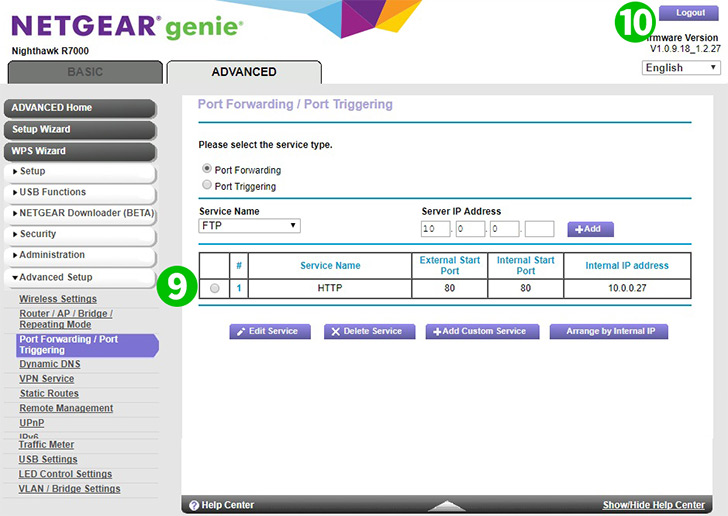The height and width of the screenshot is (516, 728).
Task: Click Arrange by Internal IP button
Action: (609, 332)
